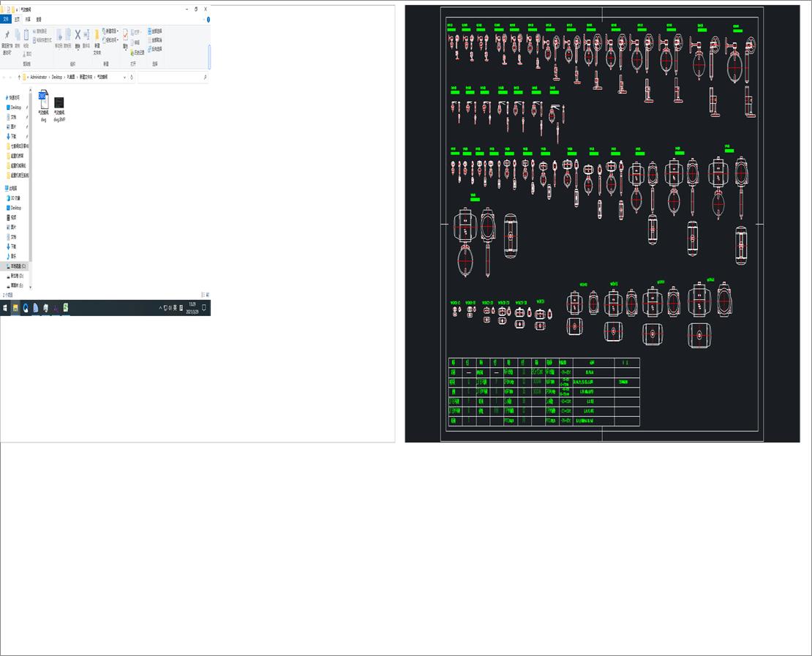Select This PC in navigation pane
The image size is (812, 656).
11,189
